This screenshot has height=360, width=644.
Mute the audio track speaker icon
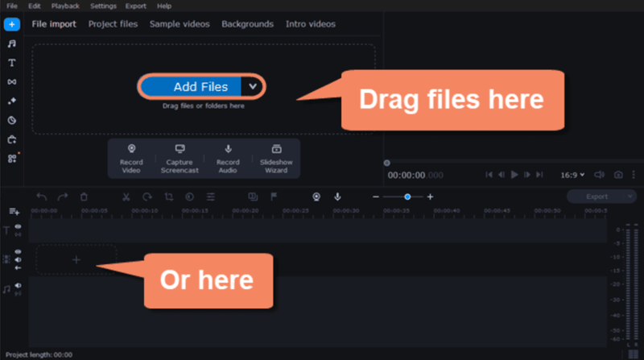pyautogui.click(x=18, y=285)
